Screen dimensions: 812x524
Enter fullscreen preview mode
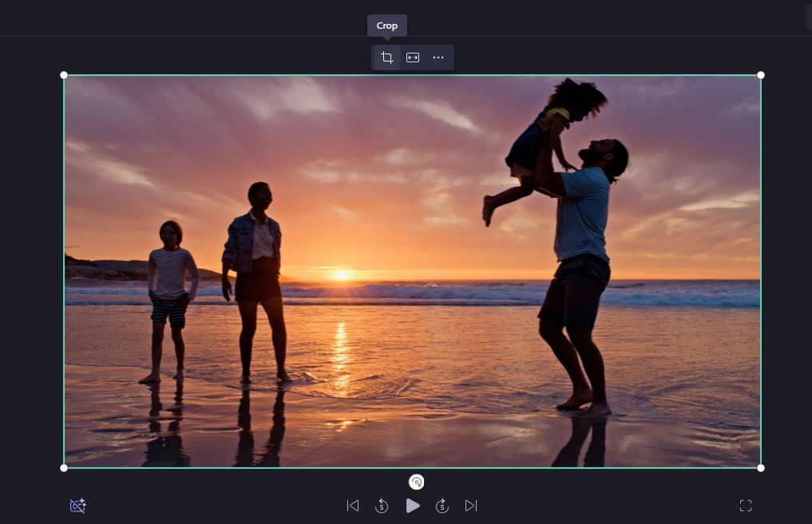pos(745,505)
